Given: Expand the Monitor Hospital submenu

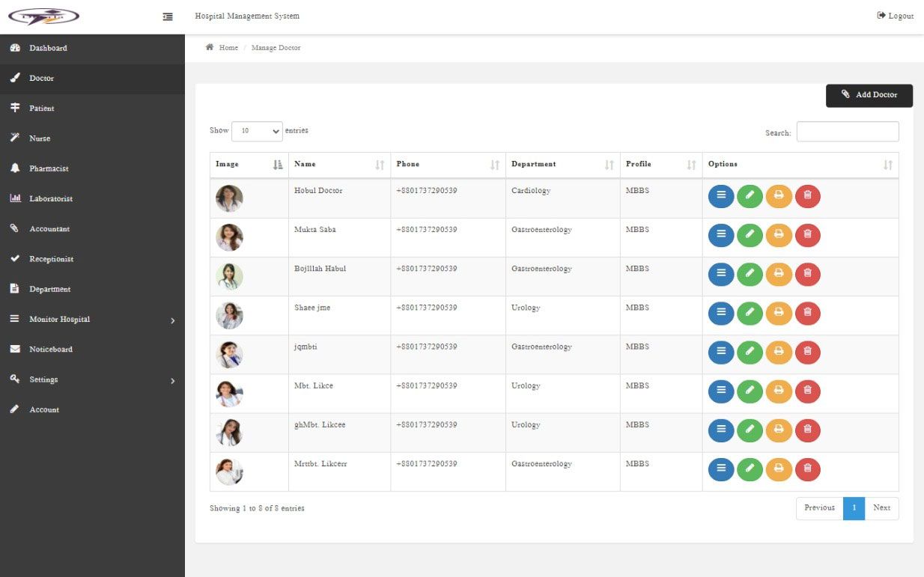Looking at the screenshot, I should click(92, 320).
